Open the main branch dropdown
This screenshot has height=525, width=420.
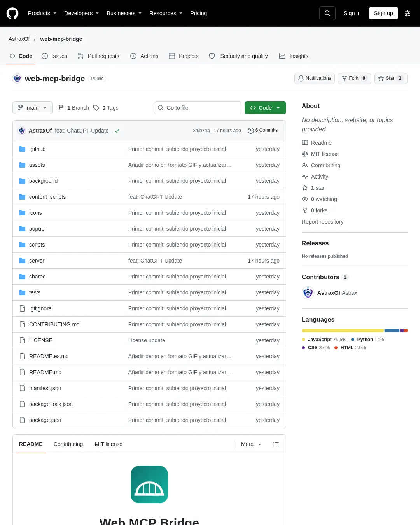pyautogui.click(x=33, y=108)
